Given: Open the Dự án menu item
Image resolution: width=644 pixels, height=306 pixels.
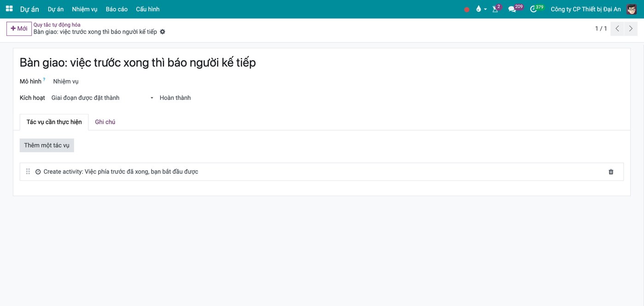Looking at the screenshot, I should tap(56, 9).
